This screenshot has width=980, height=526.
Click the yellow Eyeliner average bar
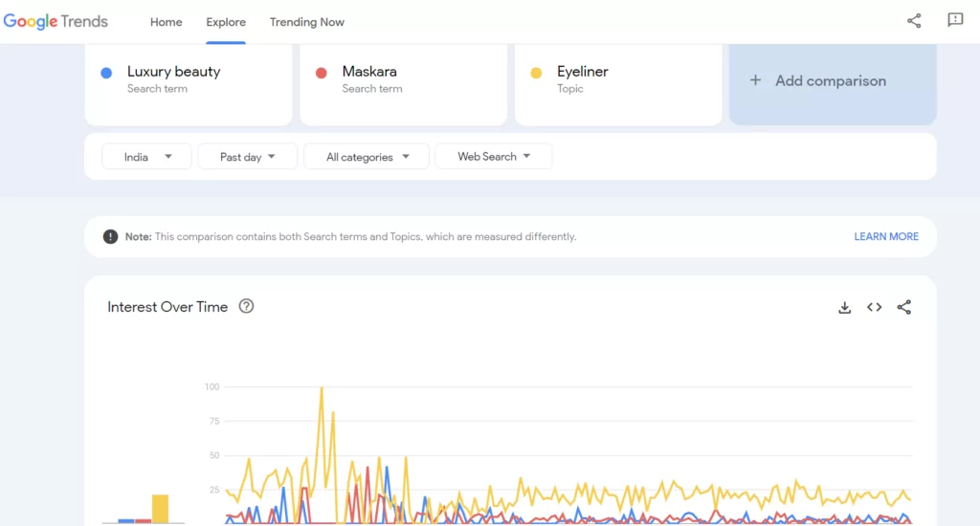160,509
